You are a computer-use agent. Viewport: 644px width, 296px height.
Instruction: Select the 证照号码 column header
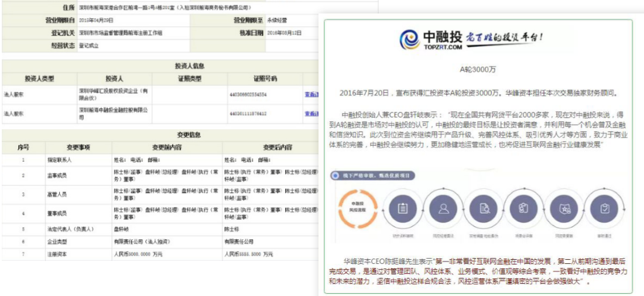[265, 78]
